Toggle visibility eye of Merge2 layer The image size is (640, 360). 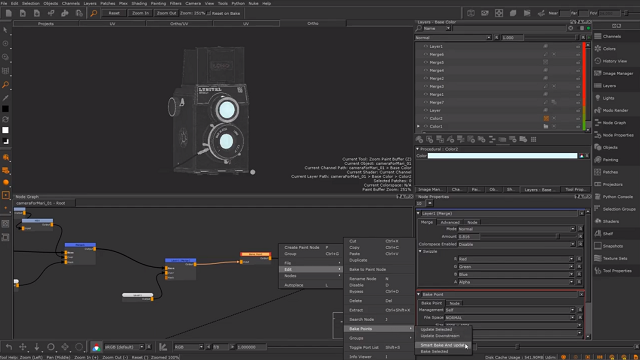pyautogui.click(x=426, y=78)
